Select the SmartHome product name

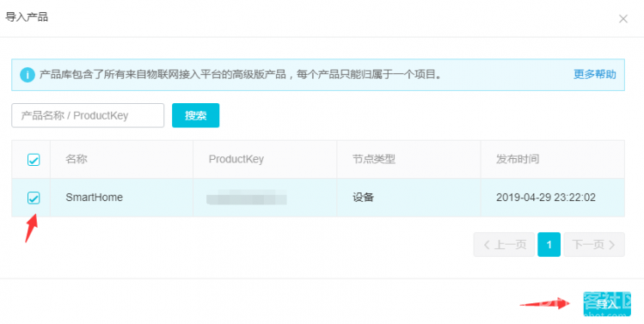click(x=94, y=198)
